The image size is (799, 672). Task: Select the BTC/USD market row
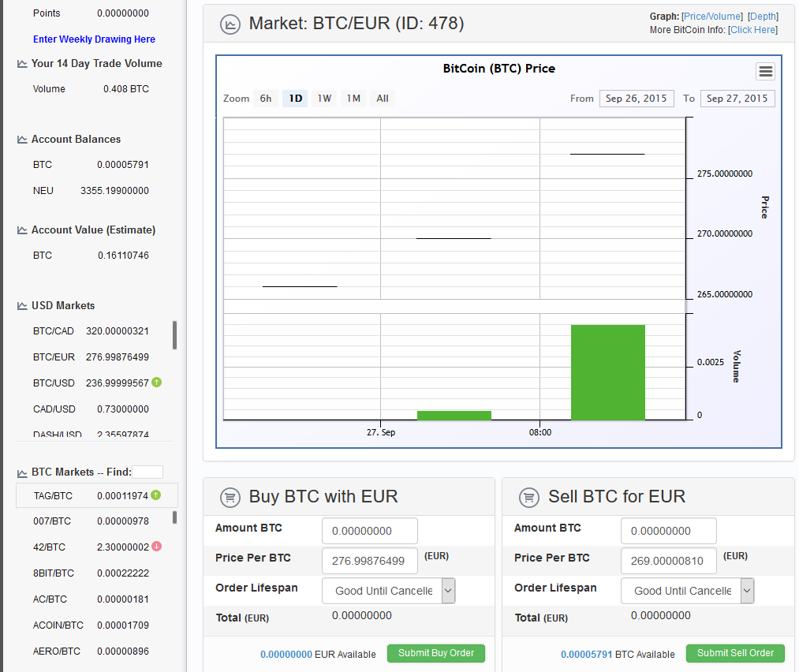91,383
